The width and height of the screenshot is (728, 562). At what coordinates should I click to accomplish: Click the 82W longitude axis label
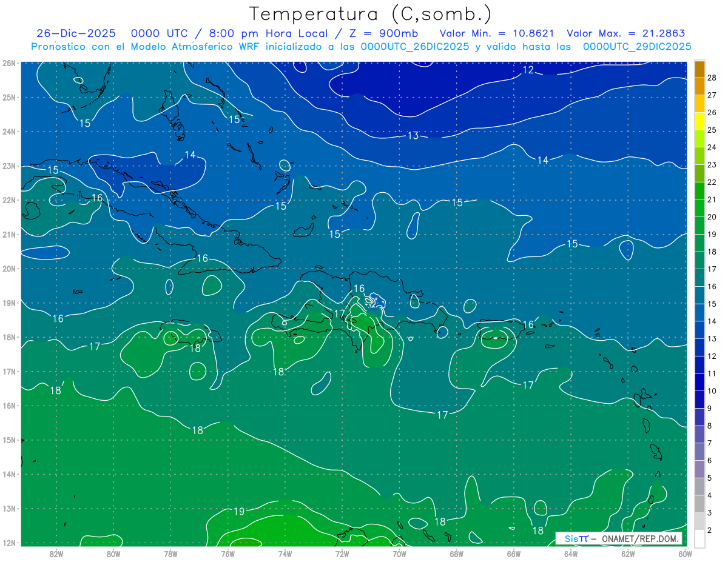pyautogui.click(x=56, y=553)
